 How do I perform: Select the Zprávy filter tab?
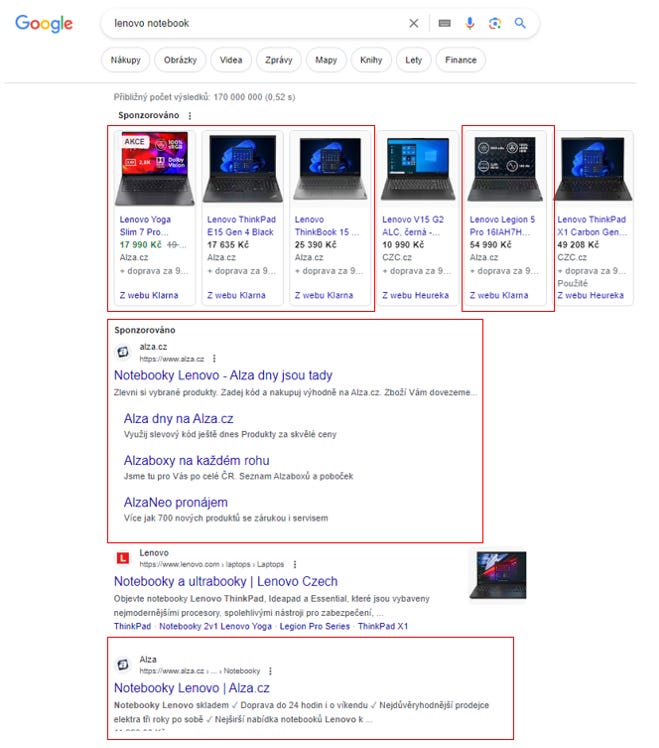point(279,60)
